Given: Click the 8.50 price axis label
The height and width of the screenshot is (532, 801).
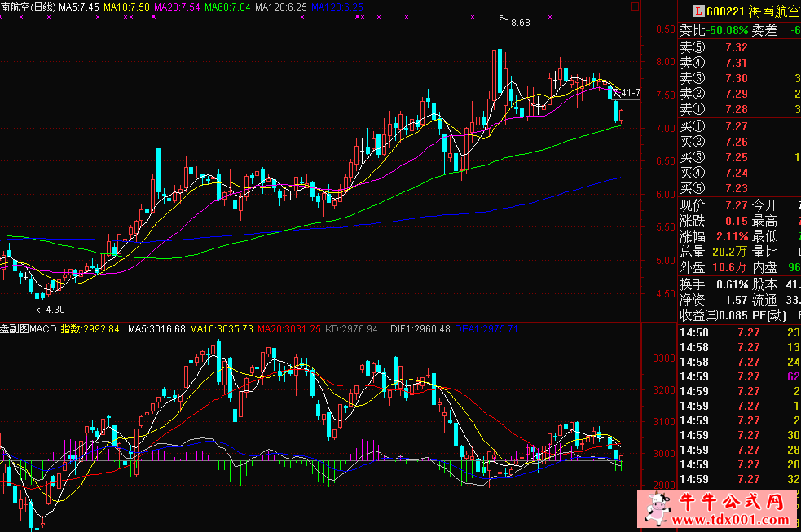Looking at the screenshot, I should [666, 29].
